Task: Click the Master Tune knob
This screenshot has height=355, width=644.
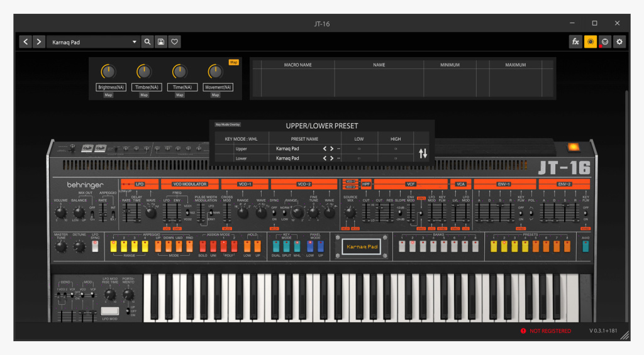Action: click(61, 247)
